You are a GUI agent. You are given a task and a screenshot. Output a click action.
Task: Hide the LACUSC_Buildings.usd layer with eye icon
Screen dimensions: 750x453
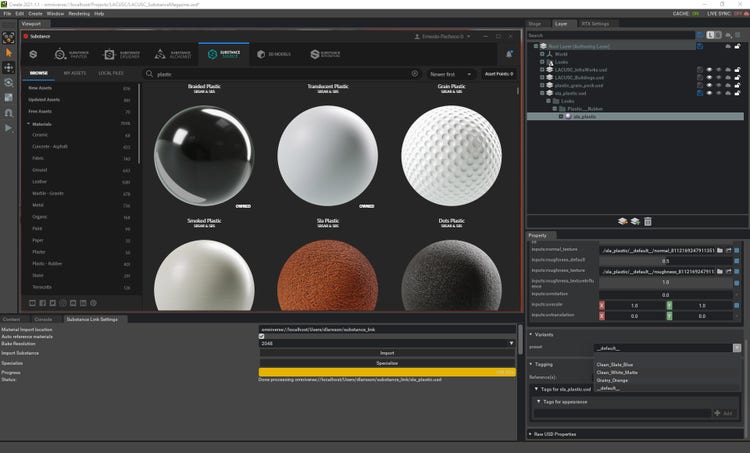(x=709, y=78)
